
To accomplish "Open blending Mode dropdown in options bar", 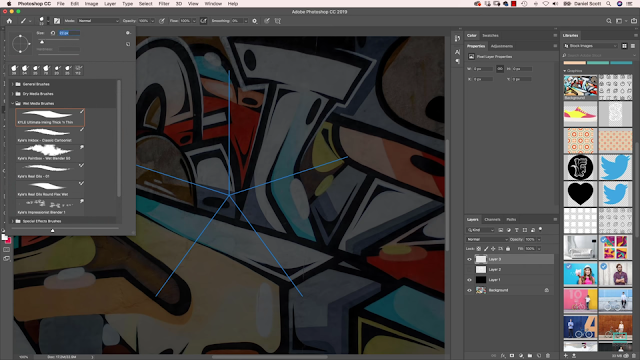I will click(98, 21).
